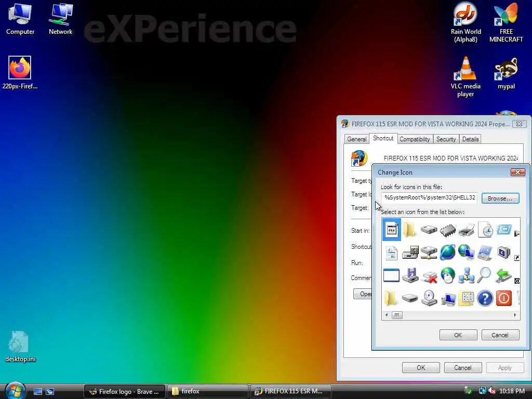Viewport: 532px width, 399px height.
Task: Select the Shortcut tab
Action: pyautogui.click(x=383, y=138)
